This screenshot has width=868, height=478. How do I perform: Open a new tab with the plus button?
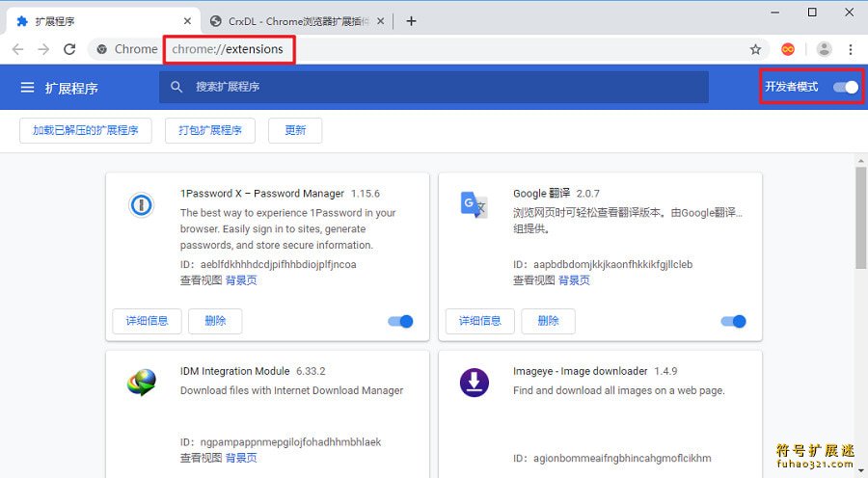tap(411, 21)
